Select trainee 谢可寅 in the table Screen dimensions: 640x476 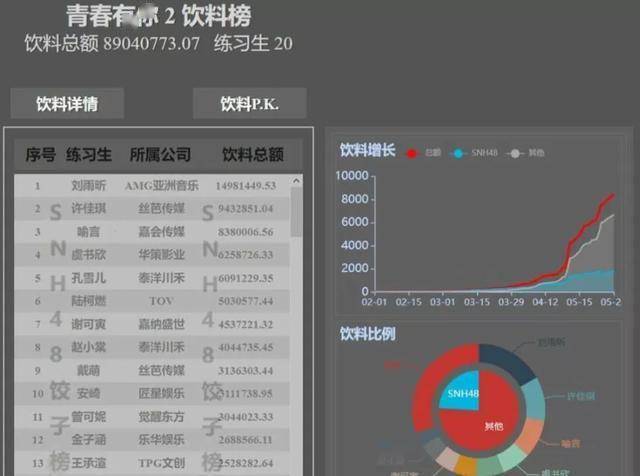click(89, 324)
